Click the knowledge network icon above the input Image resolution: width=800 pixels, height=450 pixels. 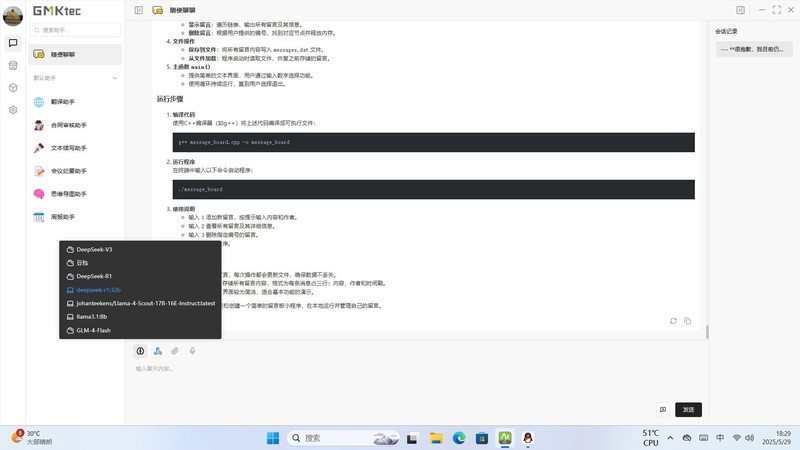click(x=158, y=351)
